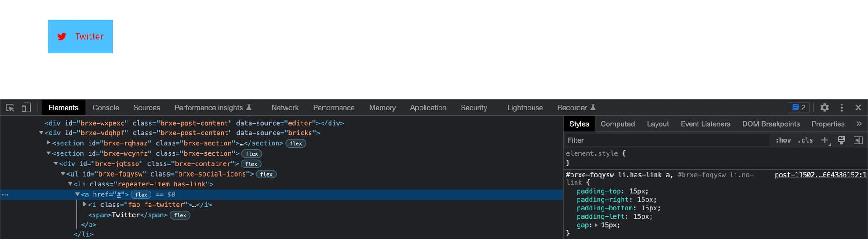Collapse the selected a href node
Image resolution: width=868 pixels, height=239 pixels.
pos(77,194)
